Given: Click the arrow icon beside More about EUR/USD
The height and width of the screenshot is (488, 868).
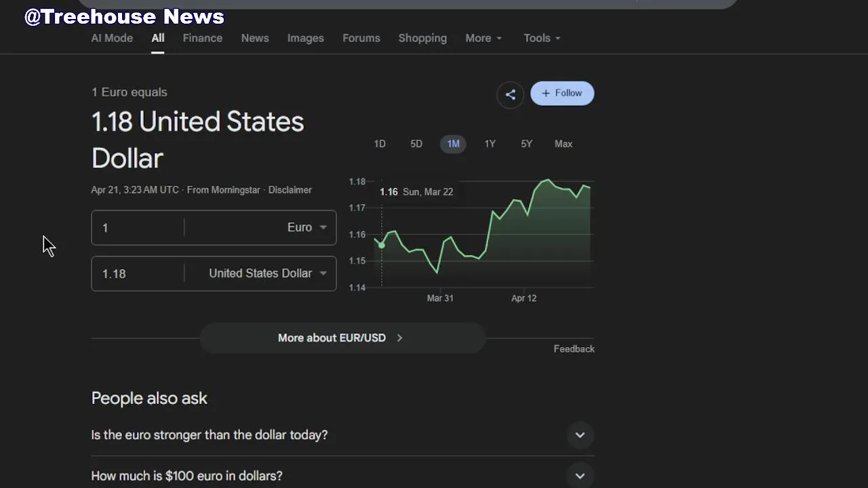Looking at the screenshot, I should tap(399, 338).
